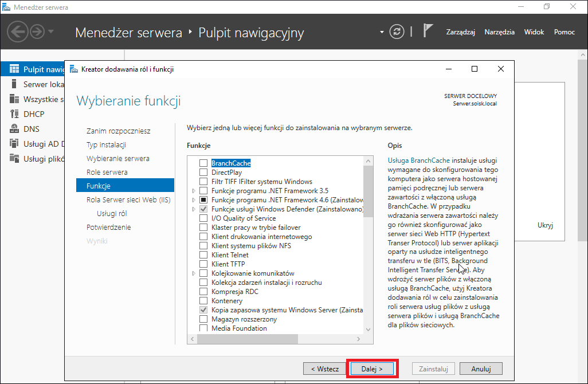Select the DNS icon in sidebar

tap(14, 128)
